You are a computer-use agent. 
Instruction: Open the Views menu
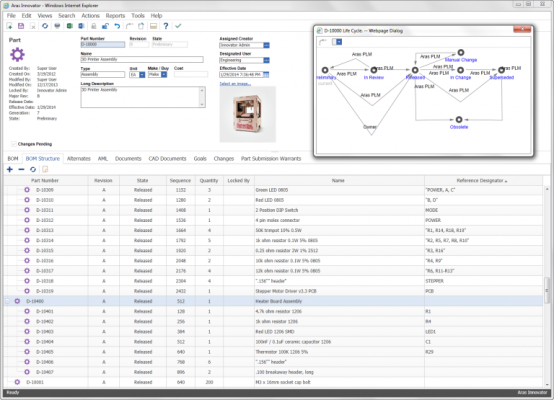[x=45, y=16]
